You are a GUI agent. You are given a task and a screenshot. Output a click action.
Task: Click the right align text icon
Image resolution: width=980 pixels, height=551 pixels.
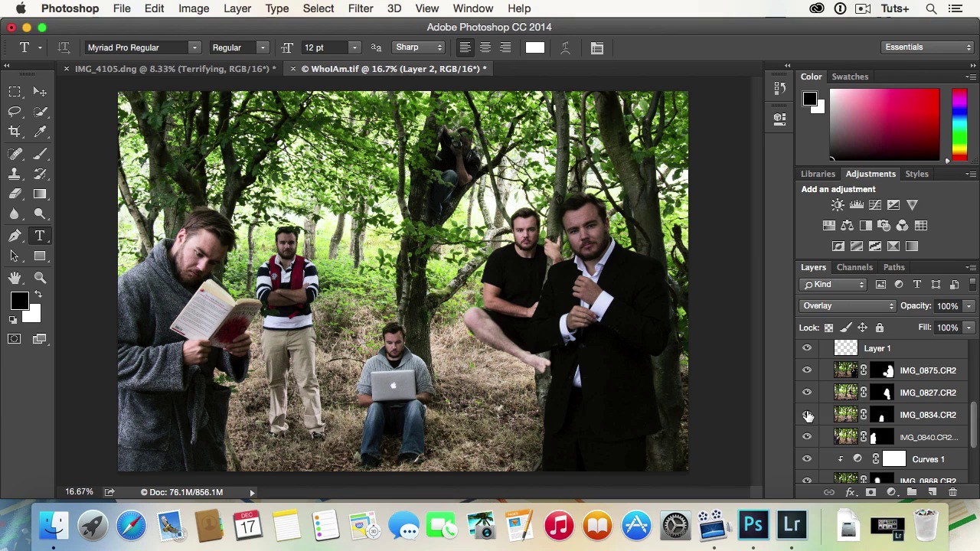[505, 47]
